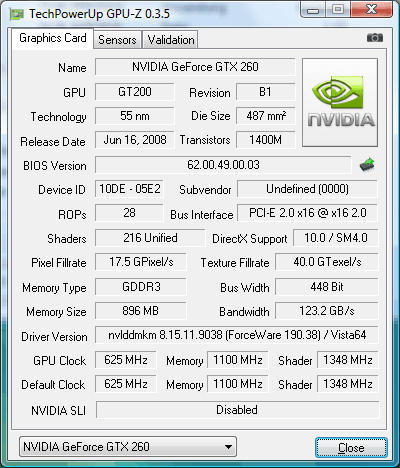Click the Shaders field 216 Unified

(150, 238)
